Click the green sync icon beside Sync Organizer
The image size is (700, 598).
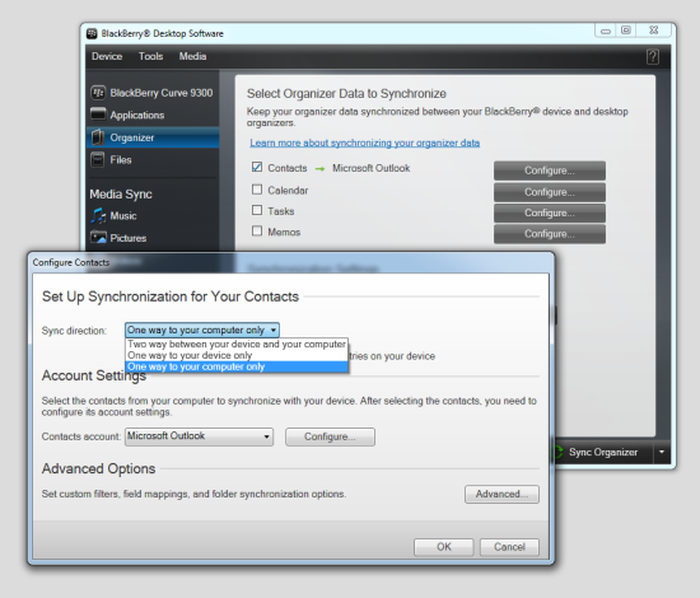558,452
